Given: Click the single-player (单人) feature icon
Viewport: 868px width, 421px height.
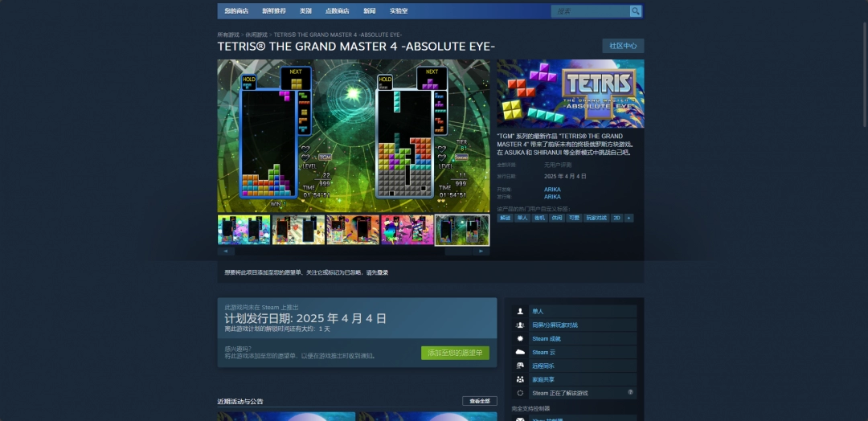Looking at the screenshot, I should pyautogui.click(x=521, y=312).
